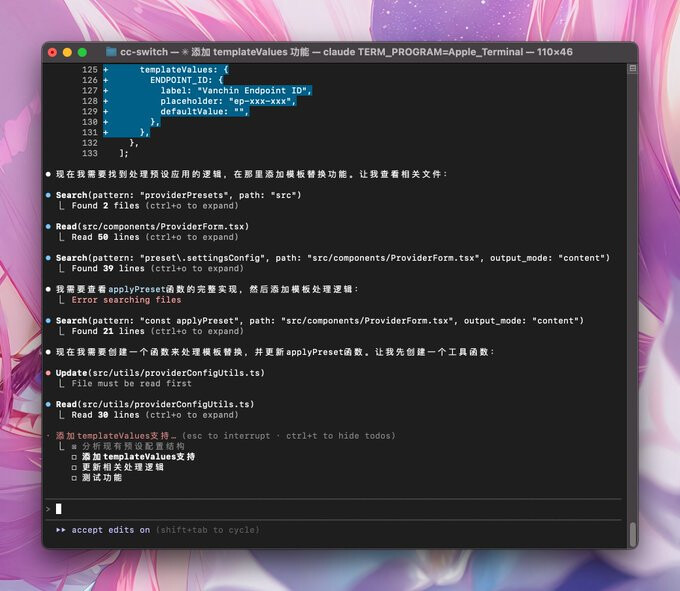Click the green zoom window button

[x=82, y=52]
